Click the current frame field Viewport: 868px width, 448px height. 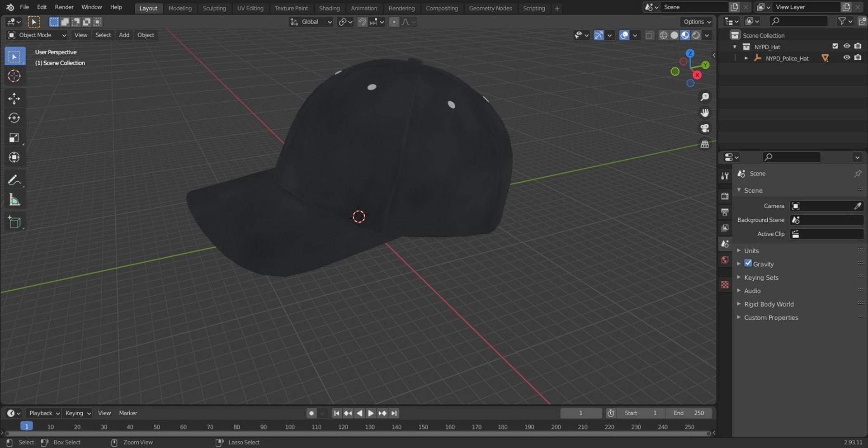point(581,413)
